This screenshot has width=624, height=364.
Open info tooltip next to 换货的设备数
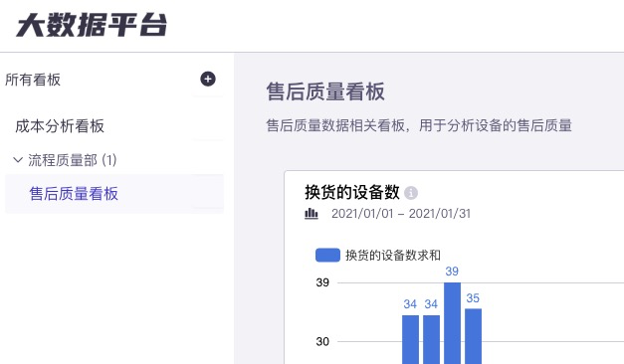coord(411,193)
